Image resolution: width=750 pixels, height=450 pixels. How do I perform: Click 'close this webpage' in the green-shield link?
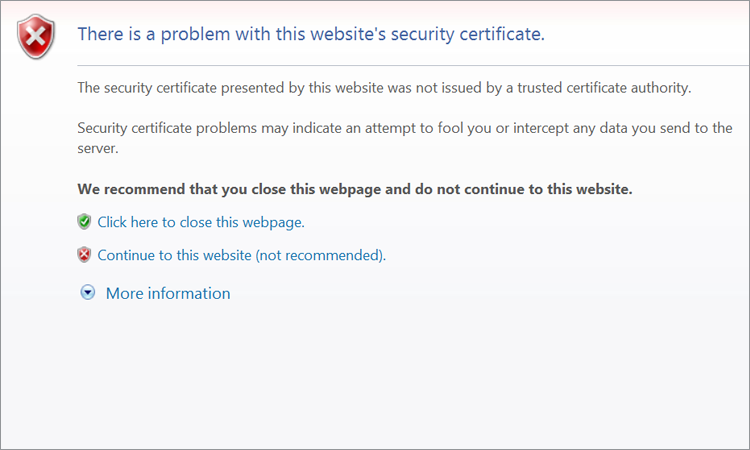click(x=241, y=222)
